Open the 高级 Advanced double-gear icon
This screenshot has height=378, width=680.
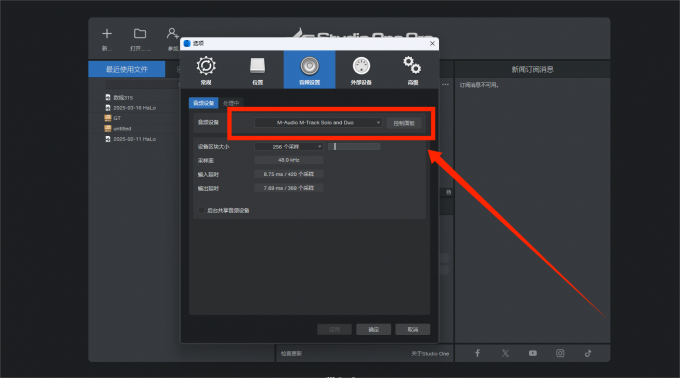pos(412,65)
